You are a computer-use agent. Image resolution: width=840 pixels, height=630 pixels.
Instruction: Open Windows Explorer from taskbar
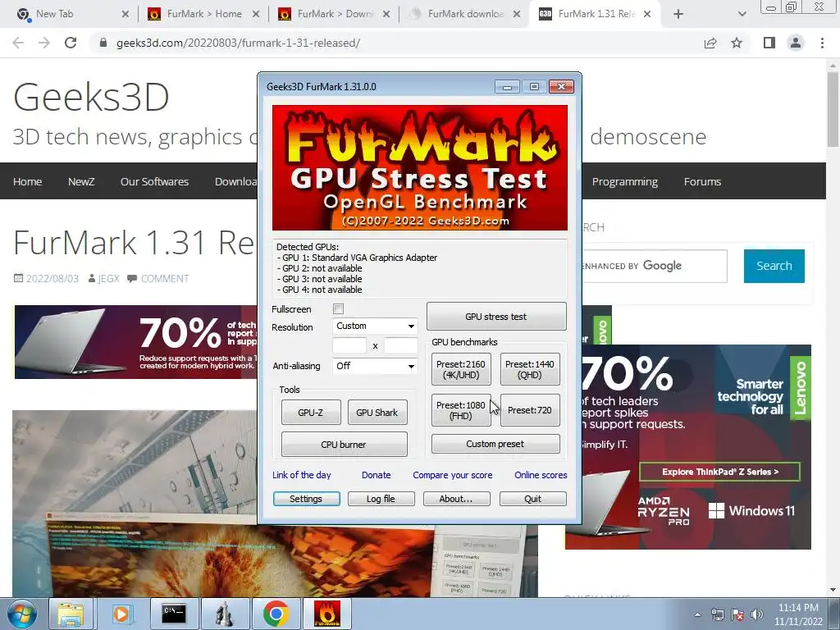(x=71, y=614)
